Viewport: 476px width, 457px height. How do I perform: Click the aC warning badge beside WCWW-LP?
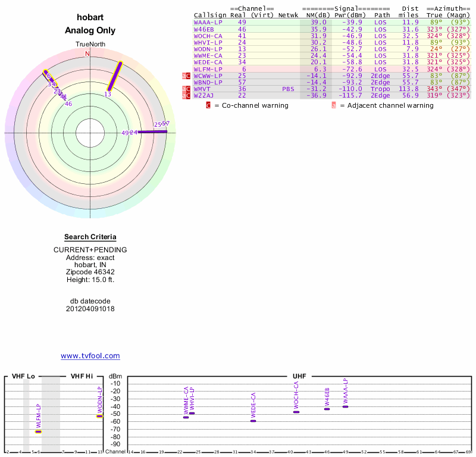tap(186, 76)
